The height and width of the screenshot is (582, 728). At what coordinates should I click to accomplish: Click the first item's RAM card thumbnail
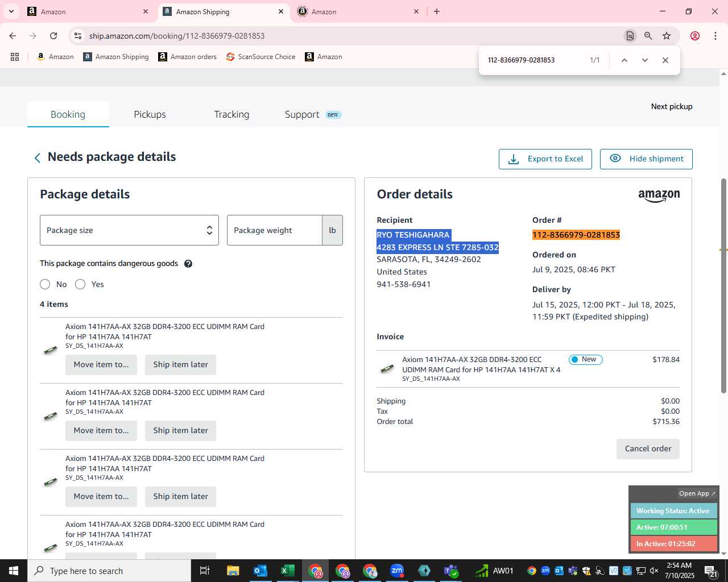click(51, 350)
